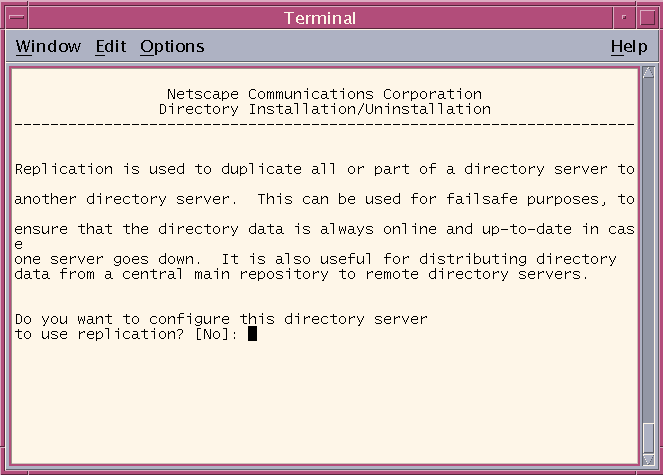The width and height of the screenshot is (663, 475).
Task: Click the blank terminal area below the prompt
Action: 324,402
